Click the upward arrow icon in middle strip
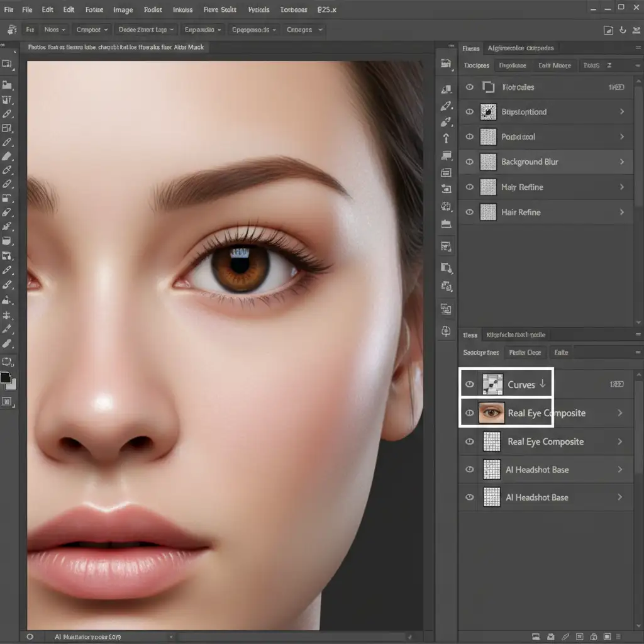Screen dimensions: 644x644 point(447,138)
